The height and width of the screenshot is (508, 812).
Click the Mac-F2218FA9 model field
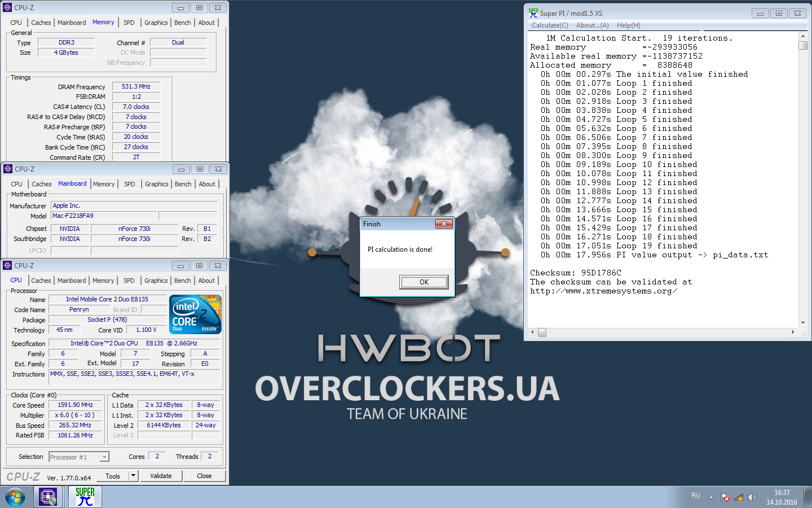pyautogui.click(x=104, y=216)
